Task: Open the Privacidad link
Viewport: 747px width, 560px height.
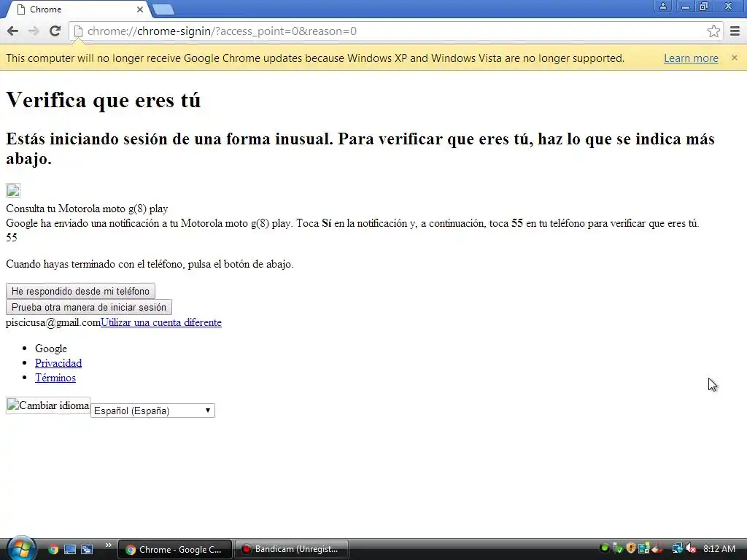Action: (58, 363)
